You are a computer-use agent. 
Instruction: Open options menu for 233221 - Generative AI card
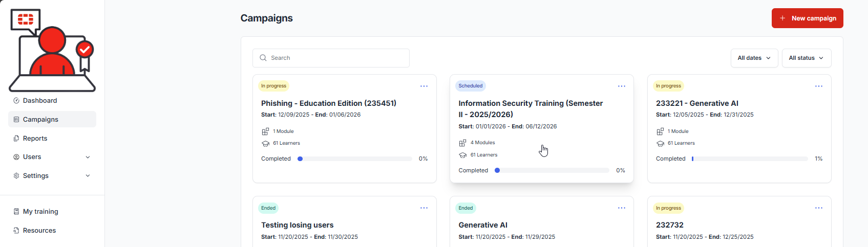(819, 86)
